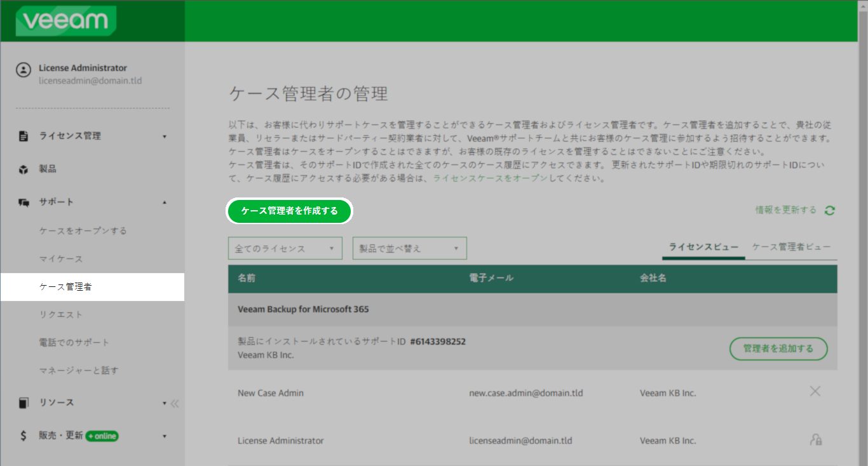
Task: Click the リソース book icon
Action: pos(24,403)
